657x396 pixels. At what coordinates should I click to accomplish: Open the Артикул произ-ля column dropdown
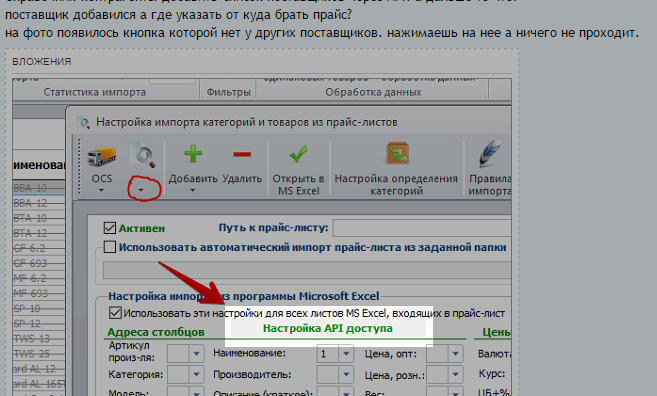pos(196,354)
